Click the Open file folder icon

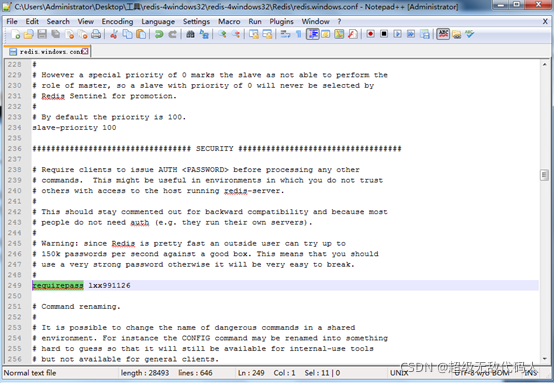tap(29, 34)
